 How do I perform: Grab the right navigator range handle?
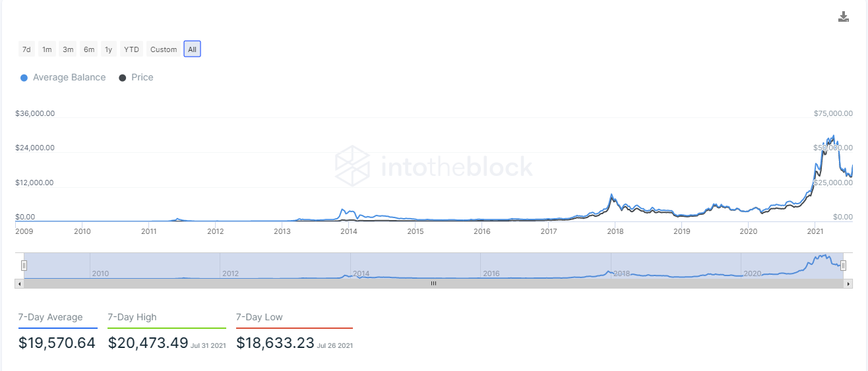[x=843, y=265]
